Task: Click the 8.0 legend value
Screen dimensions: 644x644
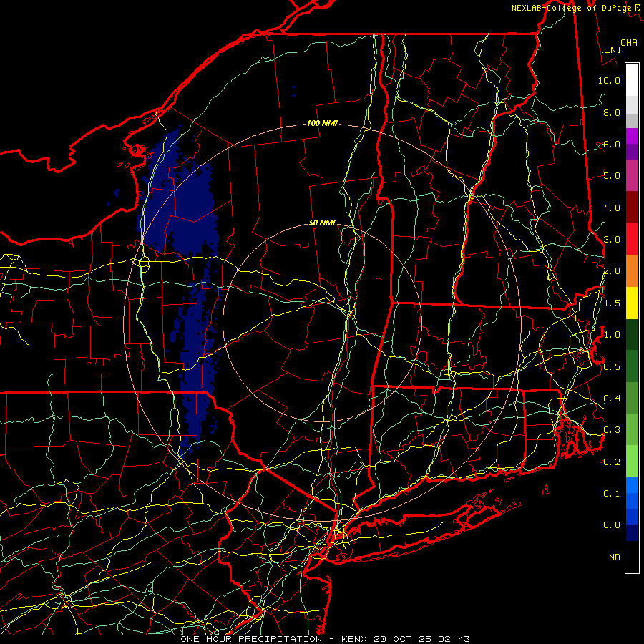Action: click(x=612, y=112)
